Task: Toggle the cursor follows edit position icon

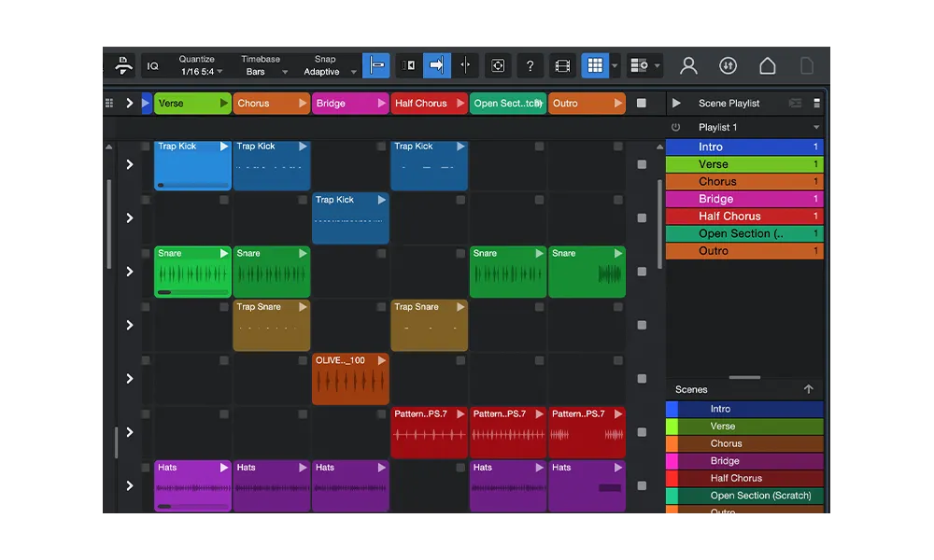Action: point(466,65)
